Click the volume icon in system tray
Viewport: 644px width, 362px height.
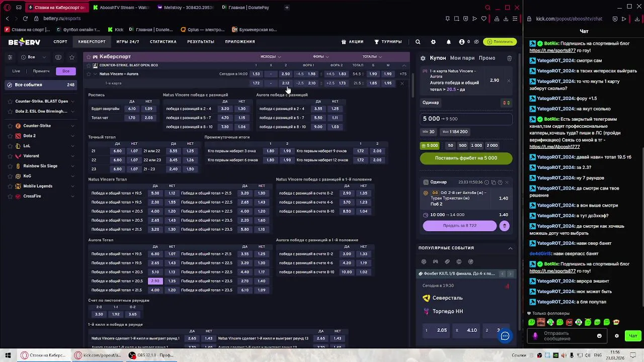pyautogui.click(x=587, y=355)
